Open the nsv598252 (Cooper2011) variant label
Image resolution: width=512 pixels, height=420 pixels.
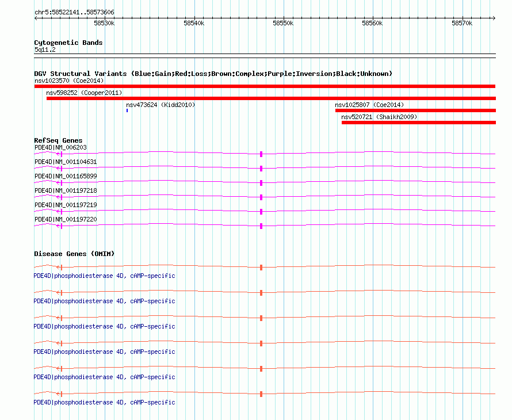(84, 93)
